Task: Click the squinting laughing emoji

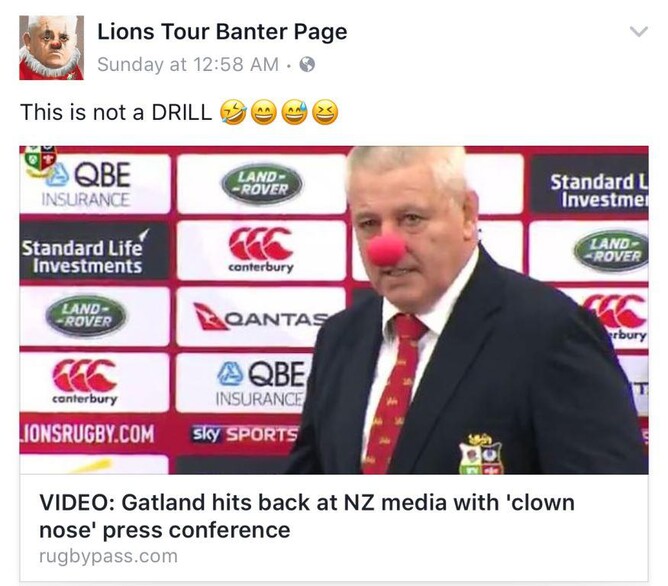Action: (x=325, y=113)
